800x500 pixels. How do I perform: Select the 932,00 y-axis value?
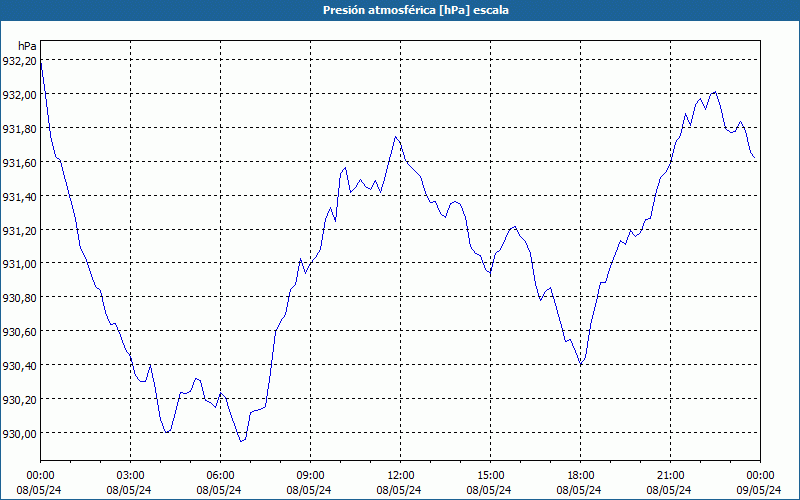pos(19,95)
